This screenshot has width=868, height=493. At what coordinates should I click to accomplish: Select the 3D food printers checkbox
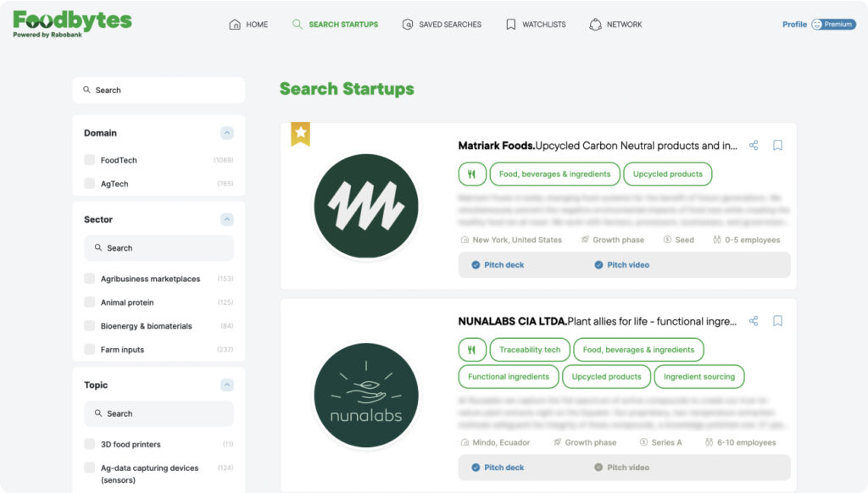[89, 444]
